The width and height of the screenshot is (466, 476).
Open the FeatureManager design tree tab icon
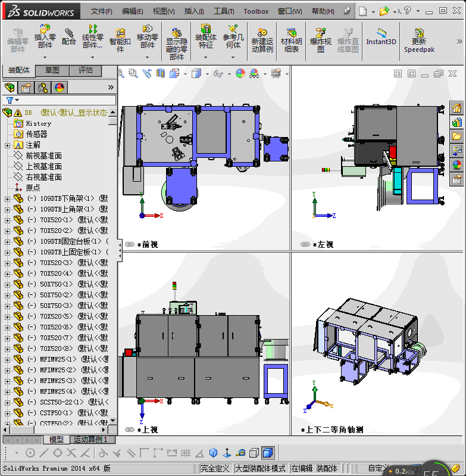tap(10, 88)
